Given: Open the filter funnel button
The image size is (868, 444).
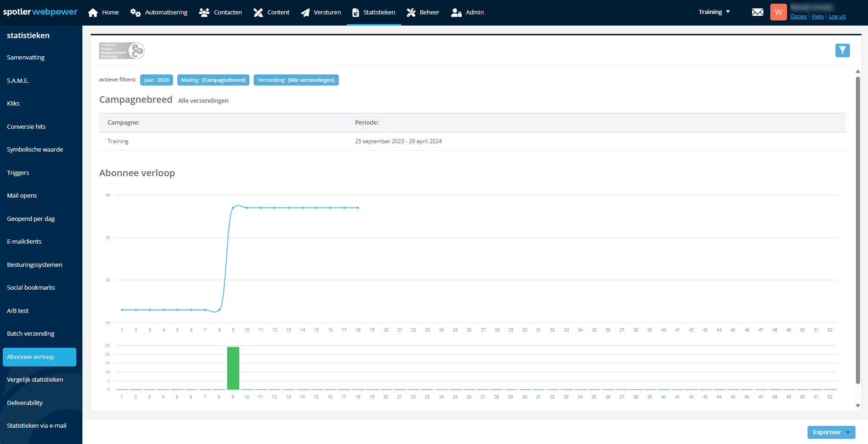Looking at the screenshot, I should [842, 50].
